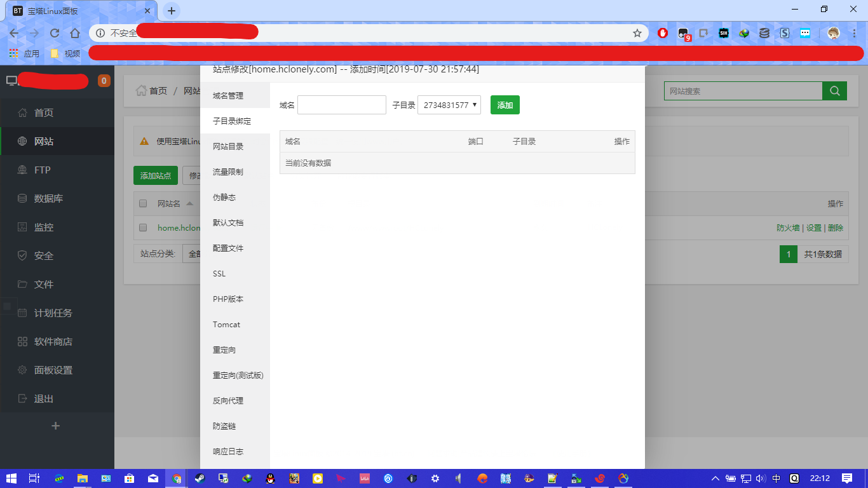Click the 计划任务 calendar icon in the sidebar

click(x=22, y=313)
